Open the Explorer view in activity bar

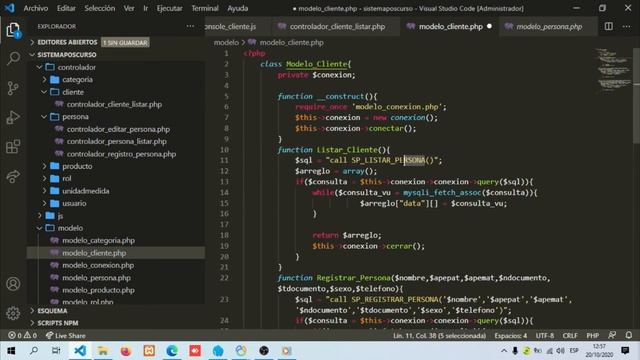[13, 30]
